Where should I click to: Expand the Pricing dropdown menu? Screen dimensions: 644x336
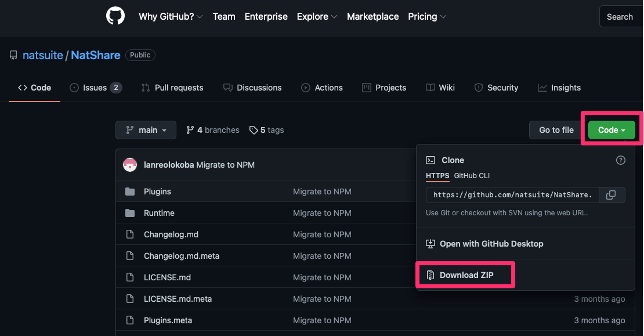pyautogui.click(x=427, y=16)
